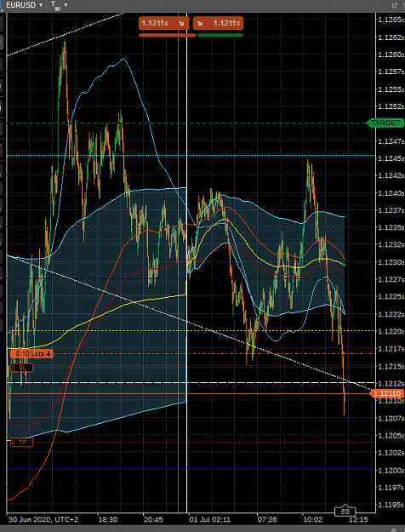The width and height of the screenshot is (405, 532).
Task: Click the '01 Jul 02:11' time label
Action: click(x=209, y=519)
